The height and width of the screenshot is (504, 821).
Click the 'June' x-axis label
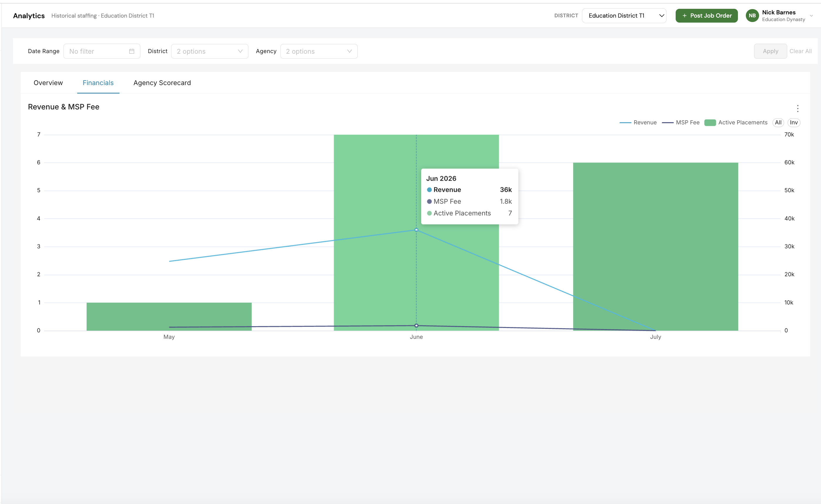point(416,337)
